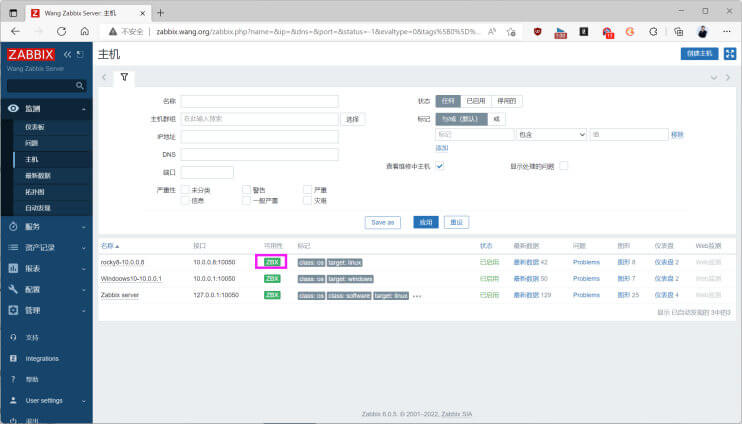Open Integrations in the sidebar

coord(42,359)
